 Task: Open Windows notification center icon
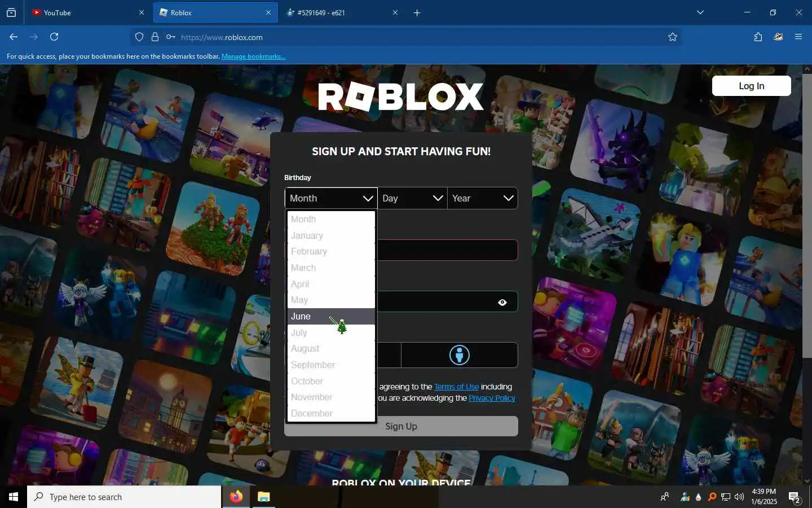click(x=795, y=497)
